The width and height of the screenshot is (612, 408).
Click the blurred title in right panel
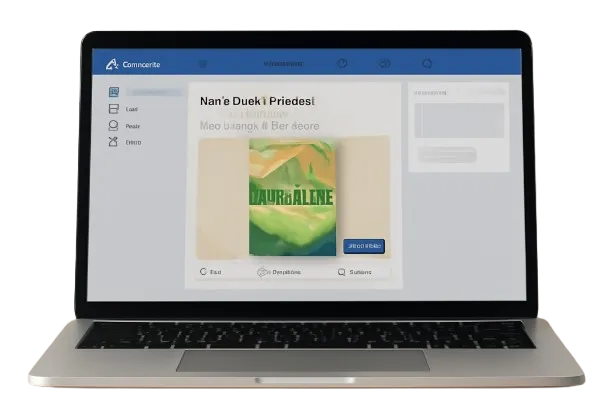click(x=431, y=93)
